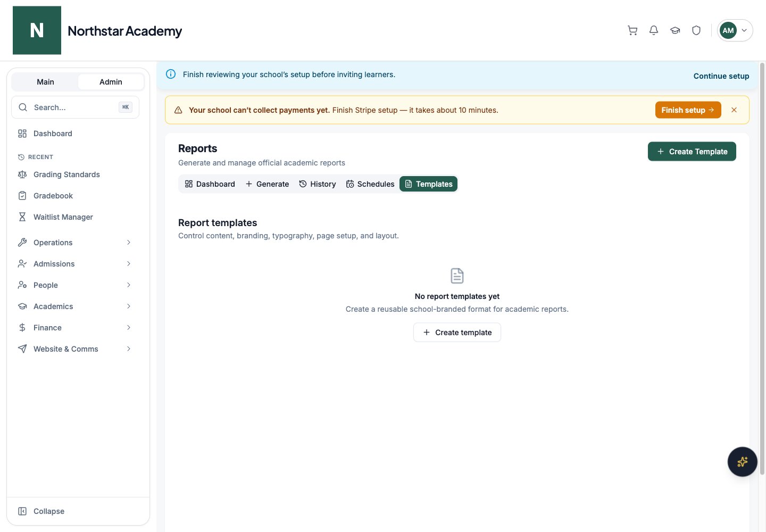
Task: Switch to the Schedules tab
Action: tap(370, 184)
